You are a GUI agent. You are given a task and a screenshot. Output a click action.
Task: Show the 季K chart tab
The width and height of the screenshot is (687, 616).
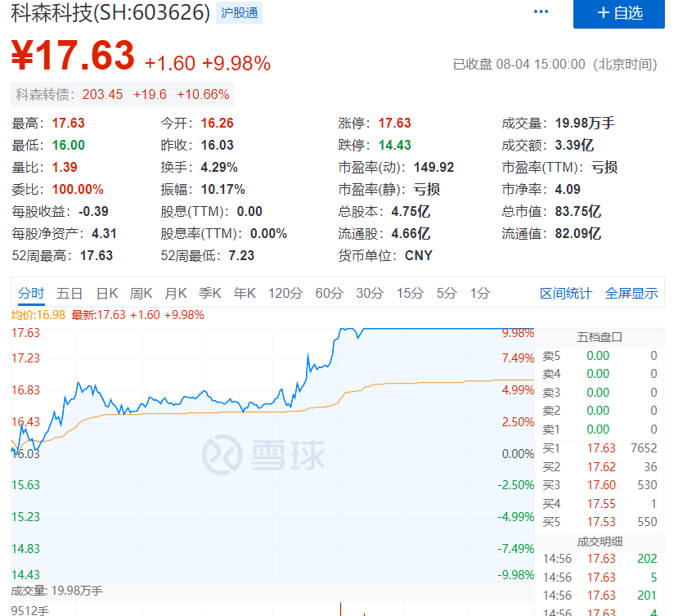click(x=210, y=293)
